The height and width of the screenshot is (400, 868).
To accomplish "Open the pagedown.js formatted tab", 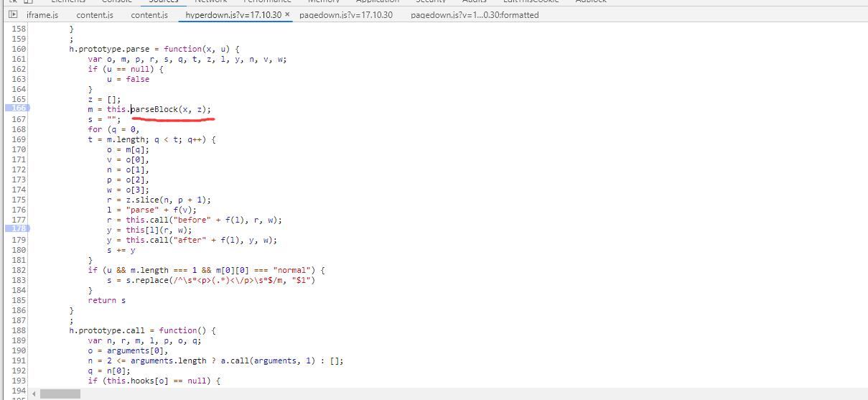I will click(x=474, y=15).
